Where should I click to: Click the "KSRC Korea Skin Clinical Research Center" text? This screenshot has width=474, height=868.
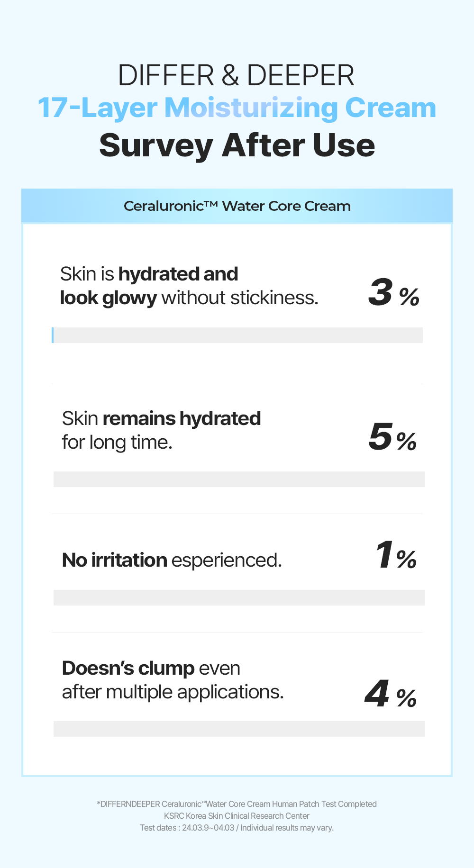(237, 816)
